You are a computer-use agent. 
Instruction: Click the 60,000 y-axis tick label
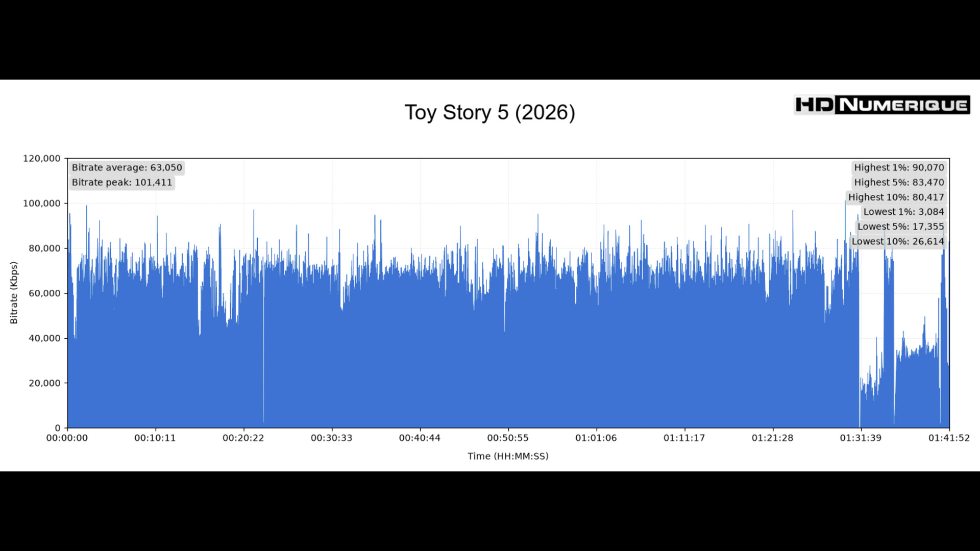[45, 293]
